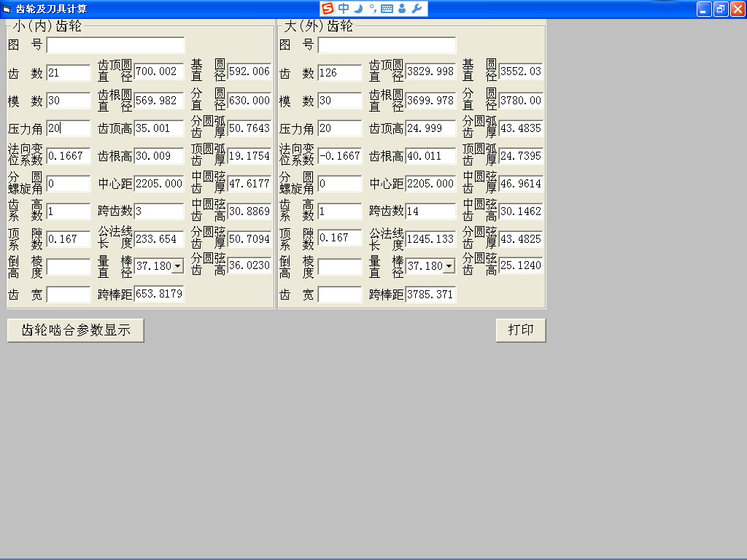The image size is (747, 560).
Task: Click large gear 压力角 field
Action: 340,128
